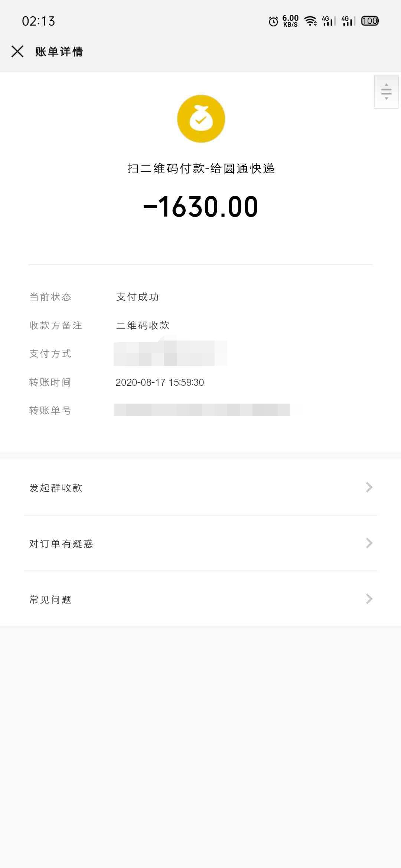Open 对订单有疑惑 option
The image size is (401, 868).
point(200,543)
